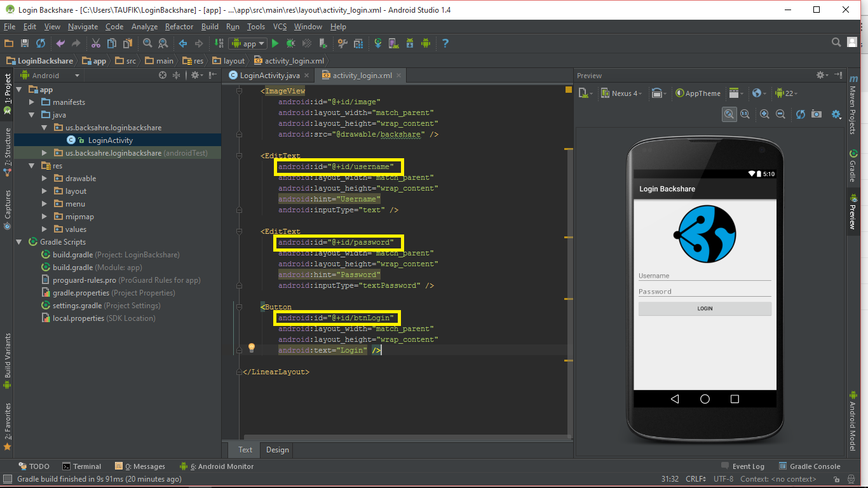Viewport: 868px width, 488px height.
Task: Click Attach debugger to Android process icon
Action: click(323, 43)
